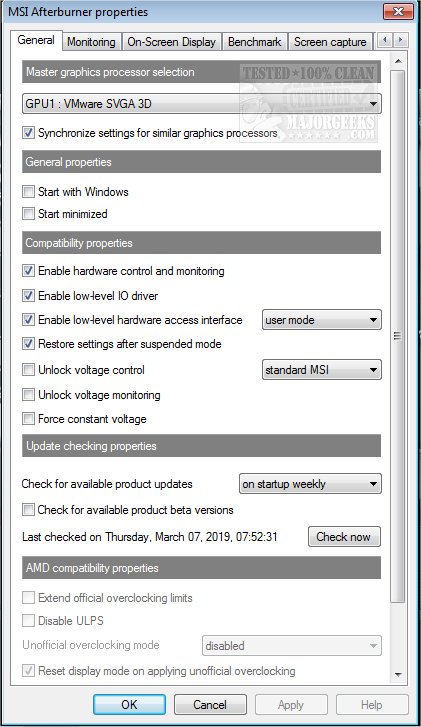The width and height of the screenshot is (421, 727).
Task: Tick Unlock voltage monitoring
Action: [x=28, y=395]
